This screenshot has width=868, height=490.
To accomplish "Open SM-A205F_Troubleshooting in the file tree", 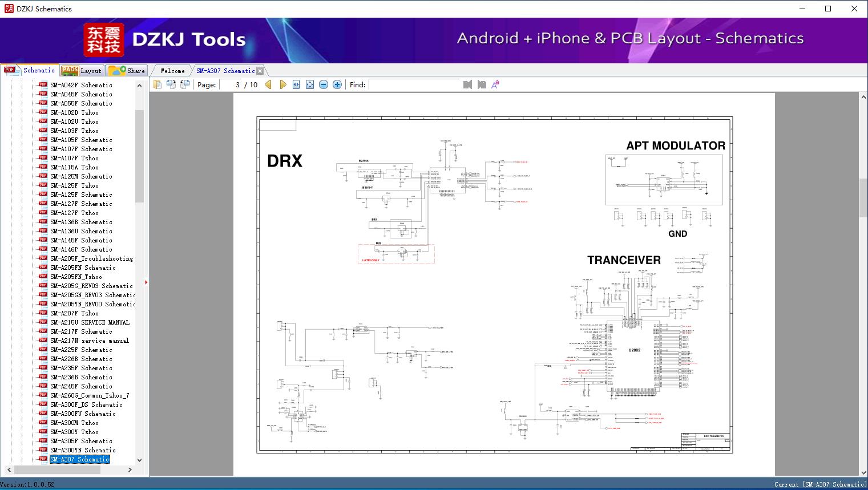I will tap(91, 258).
